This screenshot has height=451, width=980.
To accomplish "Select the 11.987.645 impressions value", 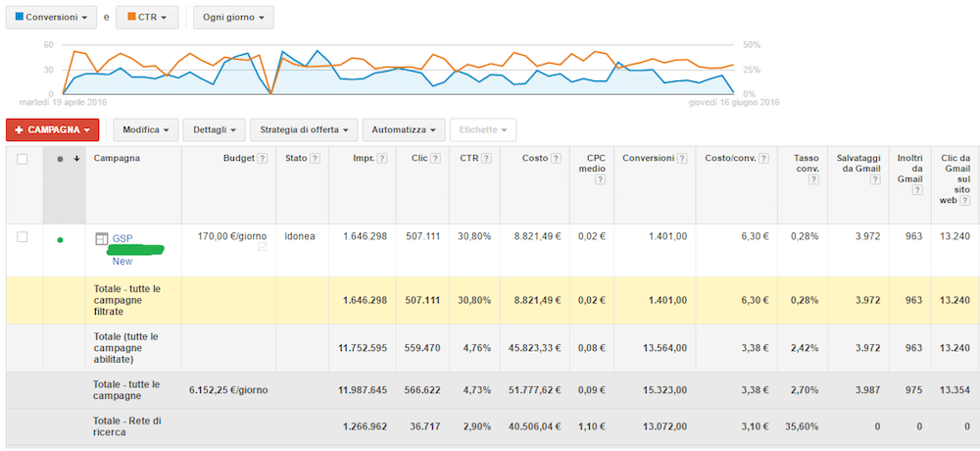I will click(363, 389).
